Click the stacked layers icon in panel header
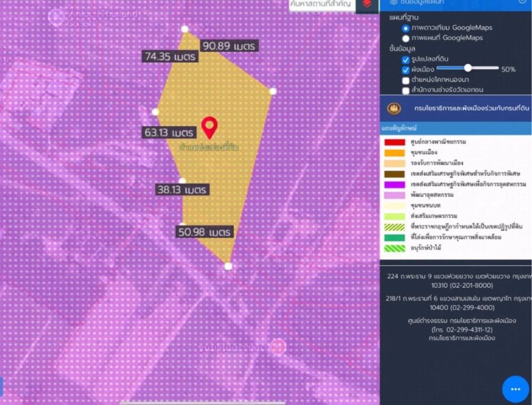The image size is (532, 405). [393, 2]
